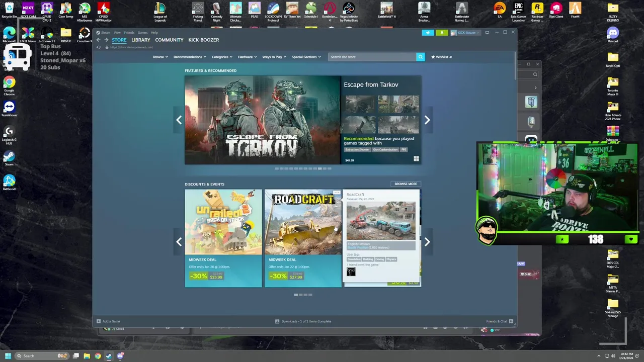Image resolution: width=644 pixels, height=362 pixels.
Task: Expand the Ways to Play dropdown
Action: [274, 57]
